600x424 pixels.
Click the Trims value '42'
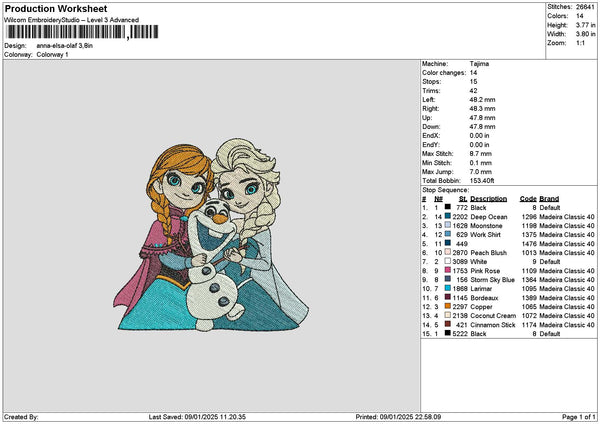tap(473, 91)
